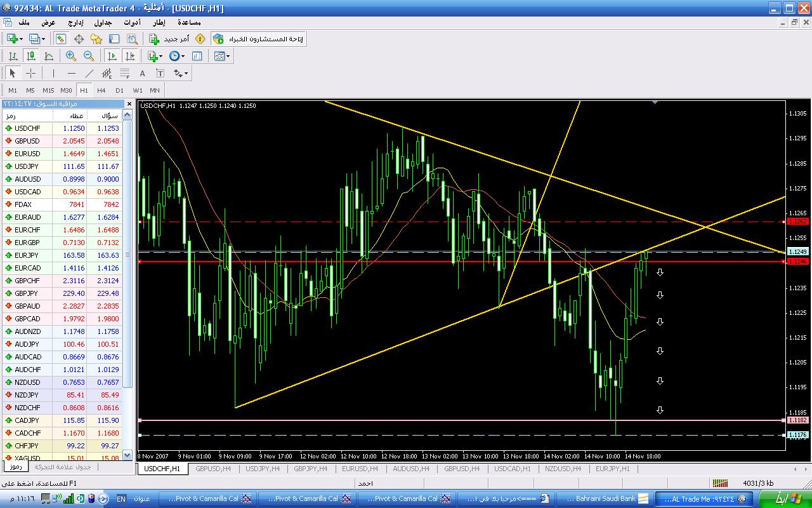Open the Data Window panel icon
The image size is (812, 508).
(x=79, y=39)
